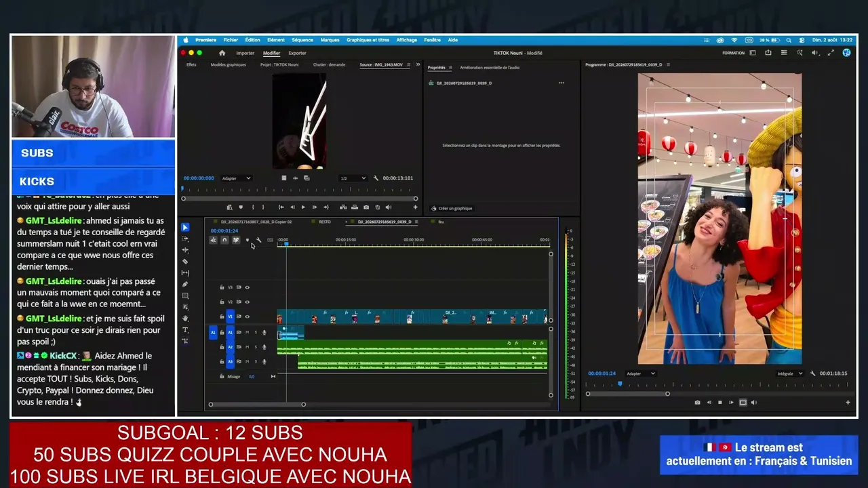
Task: Mute the A2 audio track
Action: tap(247, 347)
